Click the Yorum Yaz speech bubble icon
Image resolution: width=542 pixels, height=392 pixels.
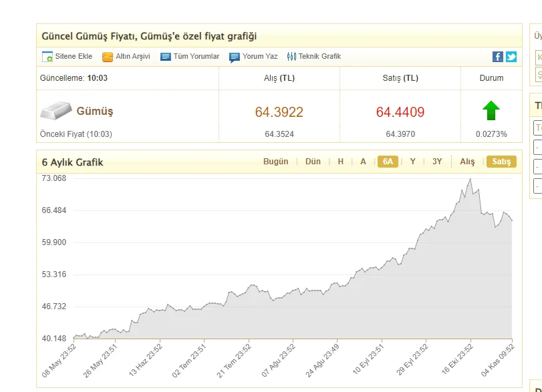(x=235, y=57)
